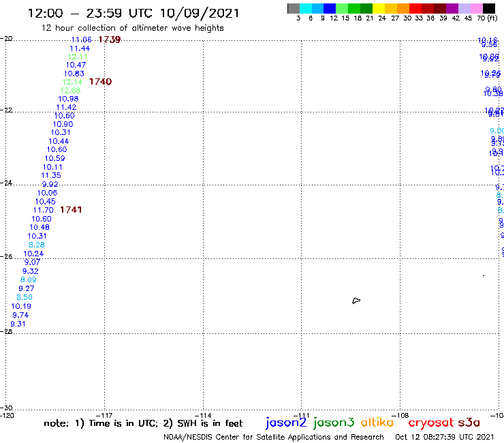Click the pink swatch in the legend
The height and width of the screenshot is (443, 504).
pos(476,8)
